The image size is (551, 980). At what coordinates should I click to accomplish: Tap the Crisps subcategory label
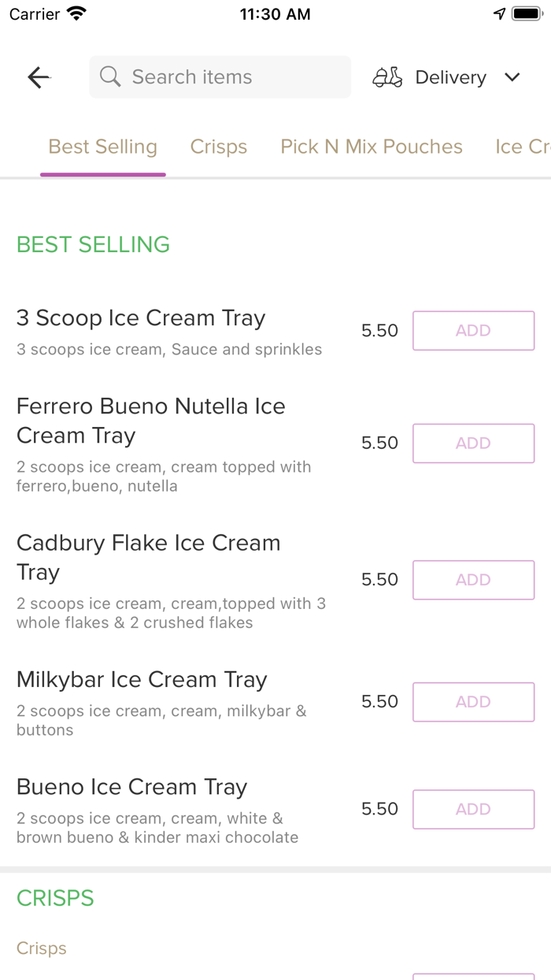click(42, 948)
